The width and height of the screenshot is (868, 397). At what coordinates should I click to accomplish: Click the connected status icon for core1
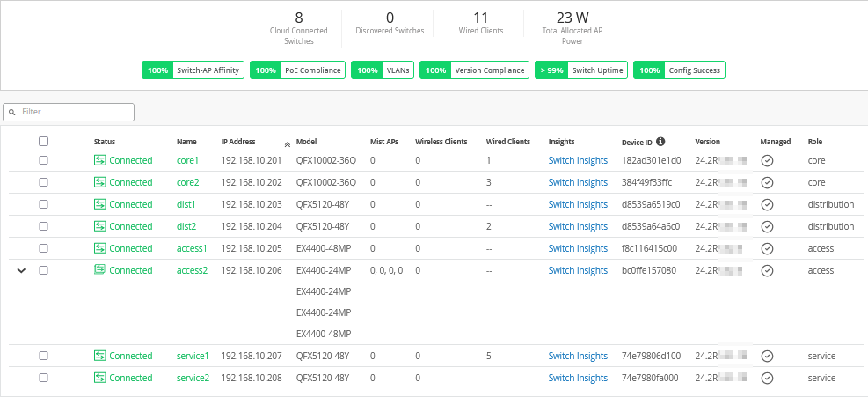(100, 160)
